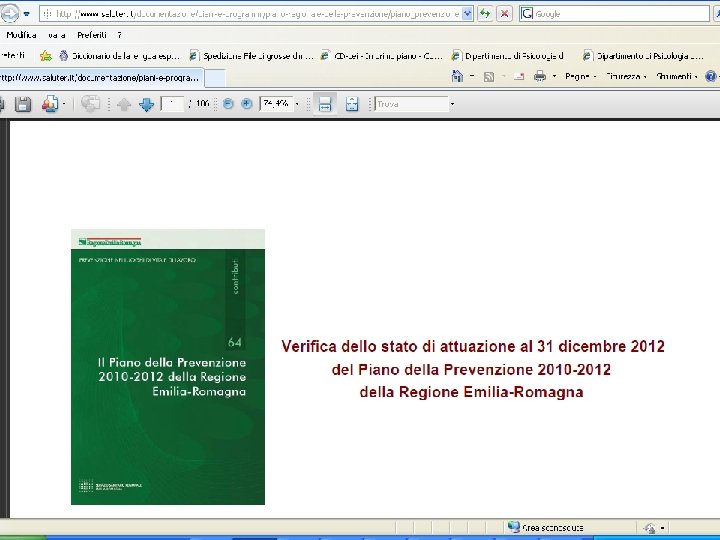Click the PDF collaborate/share icon

pyautogui.click(x=50, y=104)
